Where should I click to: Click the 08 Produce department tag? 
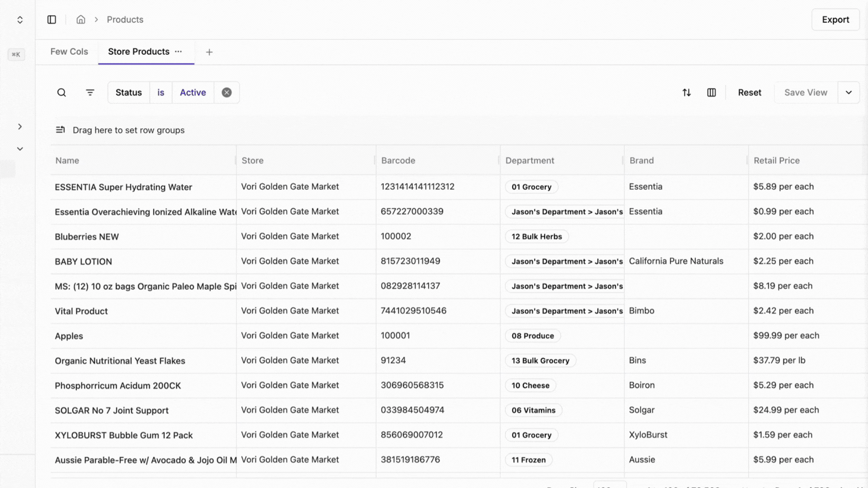533,336
